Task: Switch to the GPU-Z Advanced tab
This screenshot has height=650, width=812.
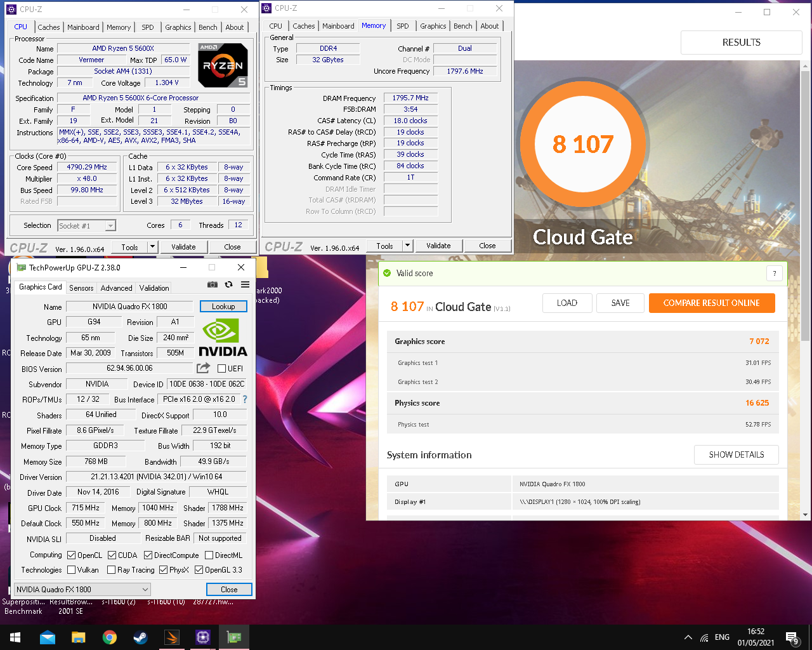Action: [x=117, y=288]
